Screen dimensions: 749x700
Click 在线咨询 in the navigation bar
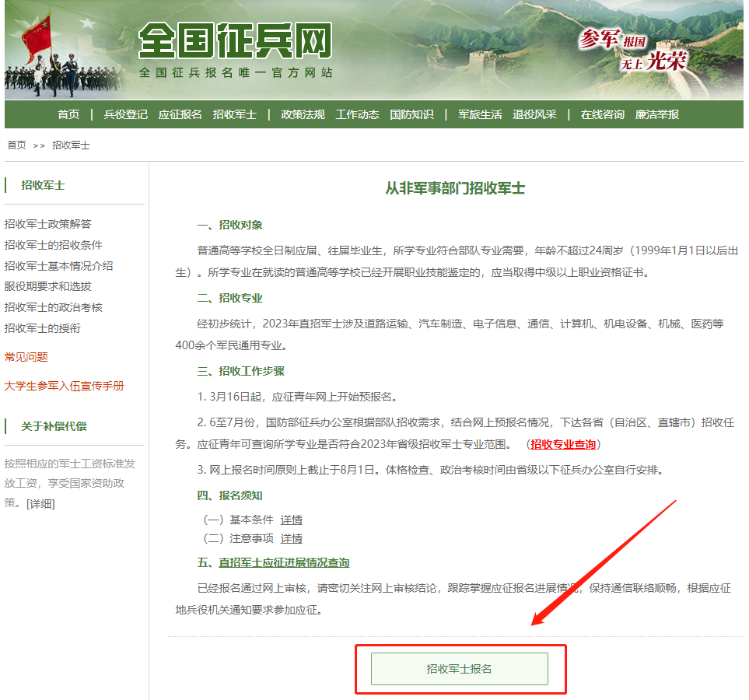602,114
